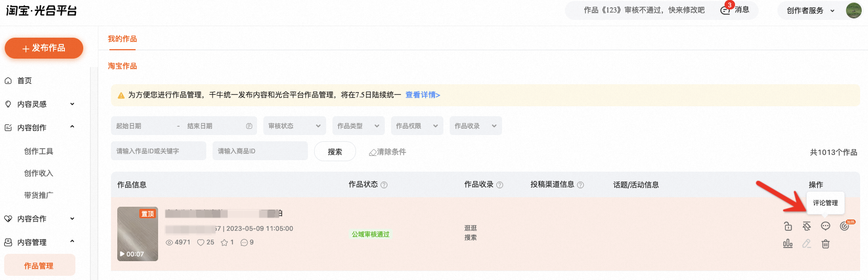
Task: Click the 首页 home icon in sidebar
Action: [8, 81]
